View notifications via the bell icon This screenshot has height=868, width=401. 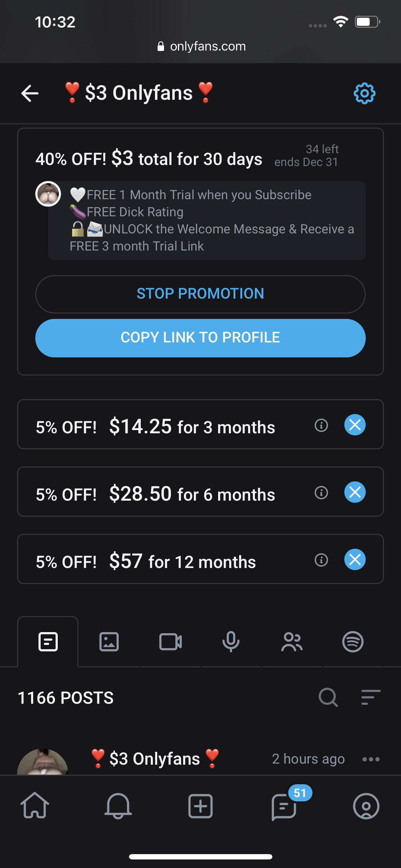point(118,808)
